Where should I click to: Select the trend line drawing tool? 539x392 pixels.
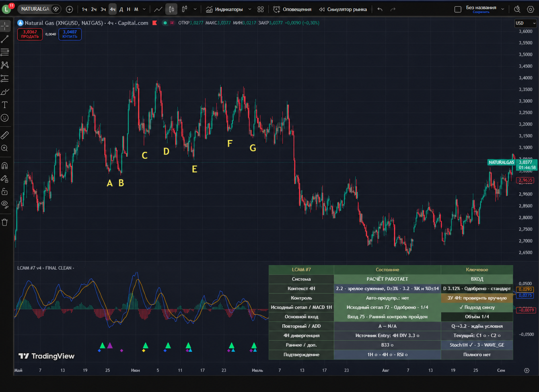(5, 39)
